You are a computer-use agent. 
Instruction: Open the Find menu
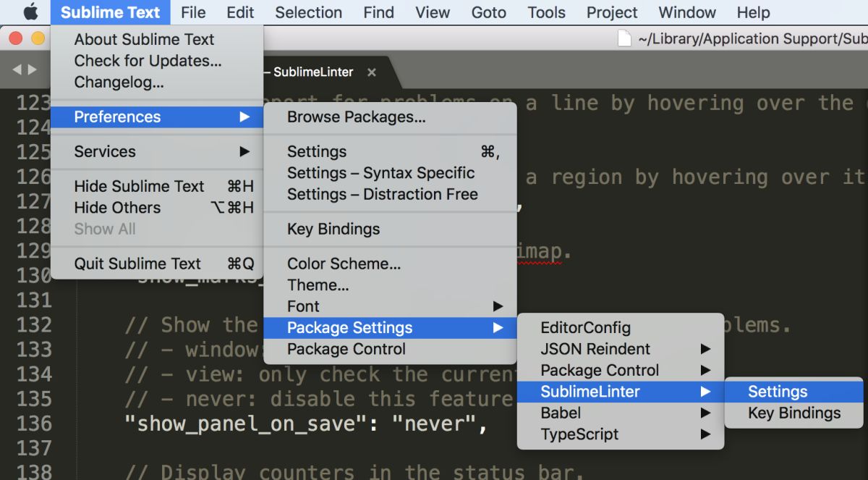(379, 12)
